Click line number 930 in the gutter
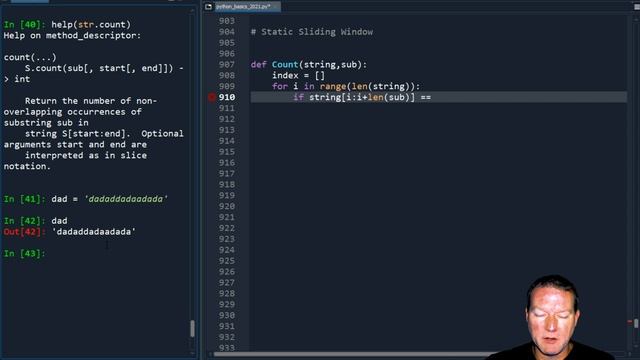The width and height of the screenshot is (640, 360). point(227,315)
